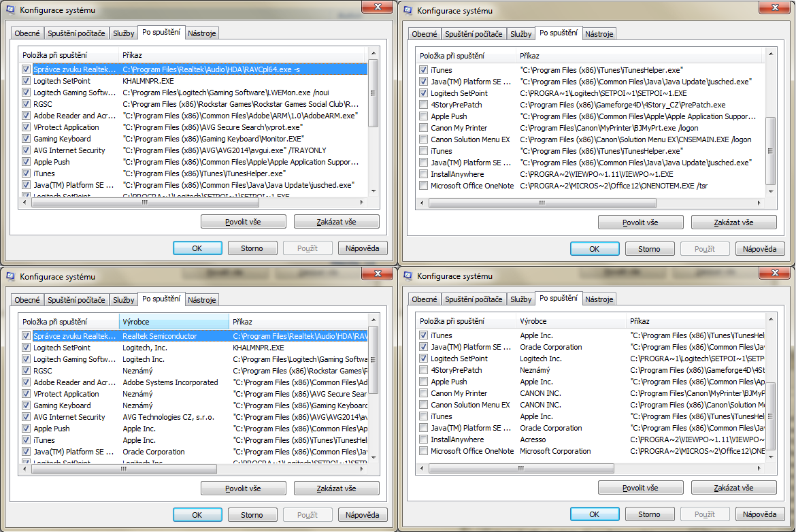Viewport: 796px width, 532px height.
Task: Click Povolit vše in bottom-right window
Action: coord(641,488)
